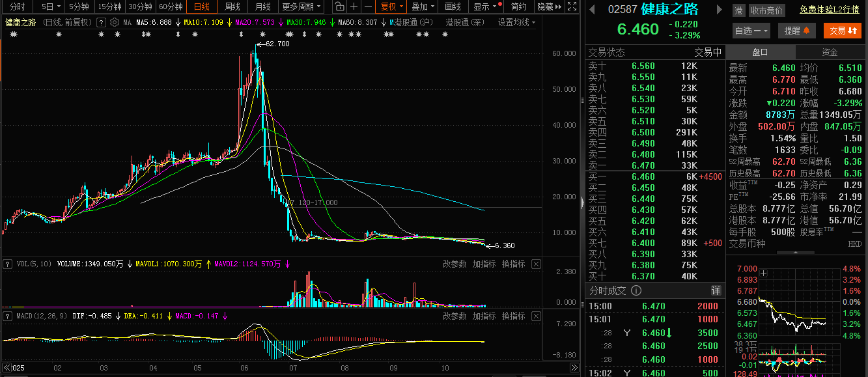Click 改参数 for MACD indicator

coord(455,316)
